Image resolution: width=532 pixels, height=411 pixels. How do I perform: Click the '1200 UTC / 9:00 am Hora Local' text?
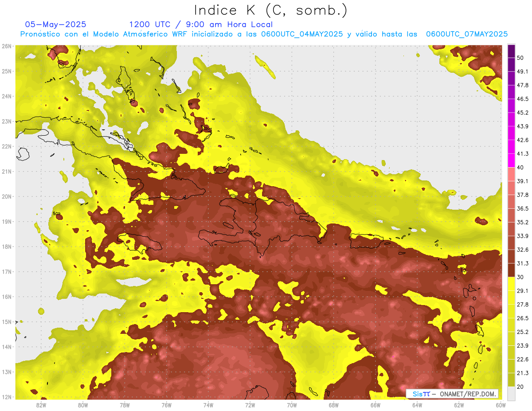coord(201,24)
